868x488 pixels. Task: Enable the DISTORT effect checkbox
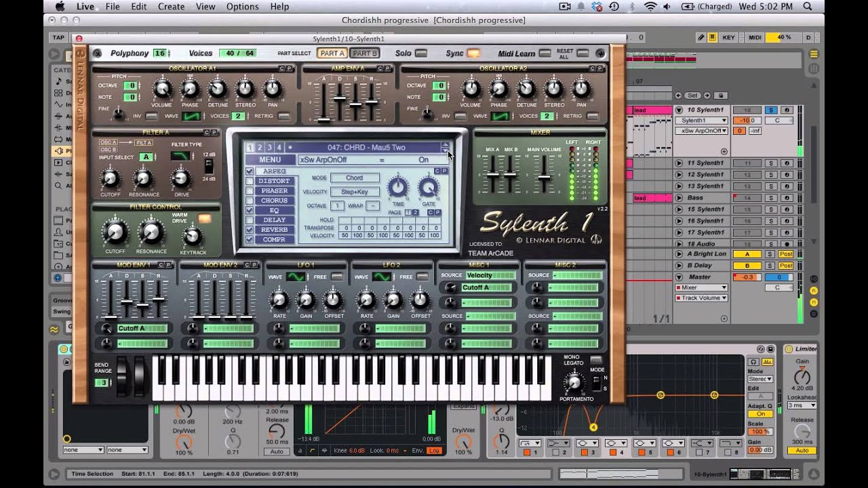(x=250, y=181)
